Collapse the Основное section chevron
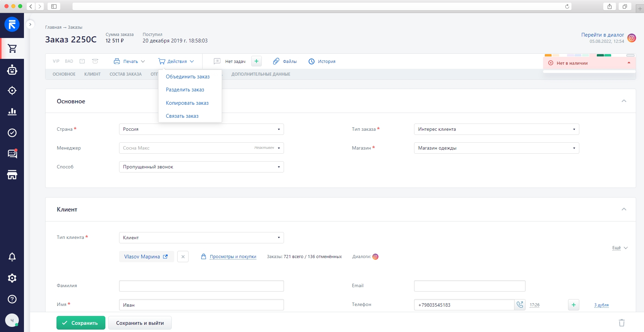Image resolution: width=644 pixels, height=332 pixels. [x=624, y=101]
